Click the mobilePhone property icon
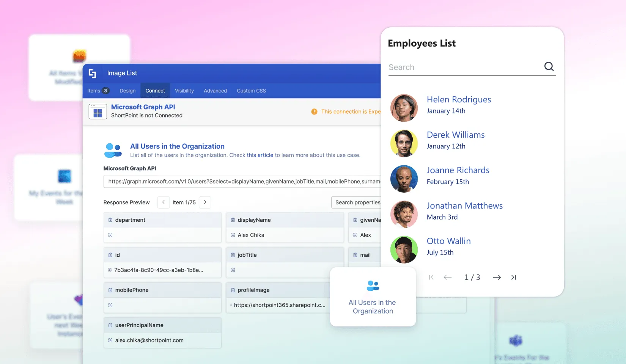 click(x=110, y=290)
